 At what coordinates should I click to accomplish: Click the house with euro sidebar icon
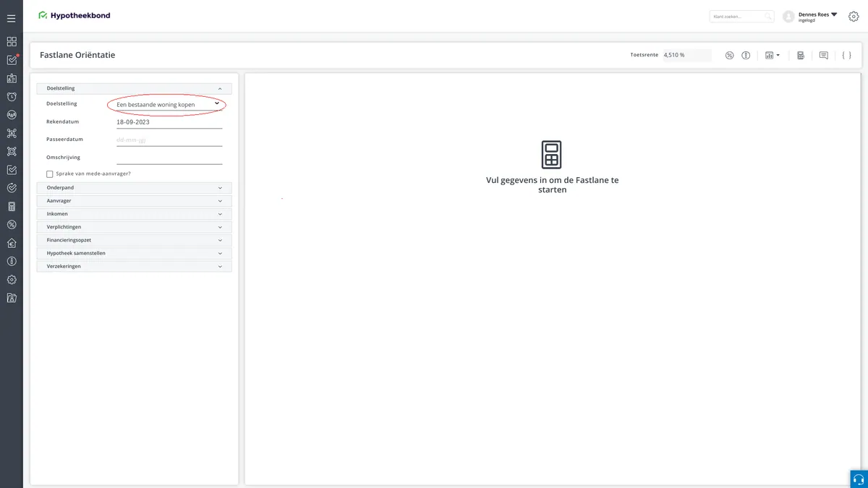12,243
